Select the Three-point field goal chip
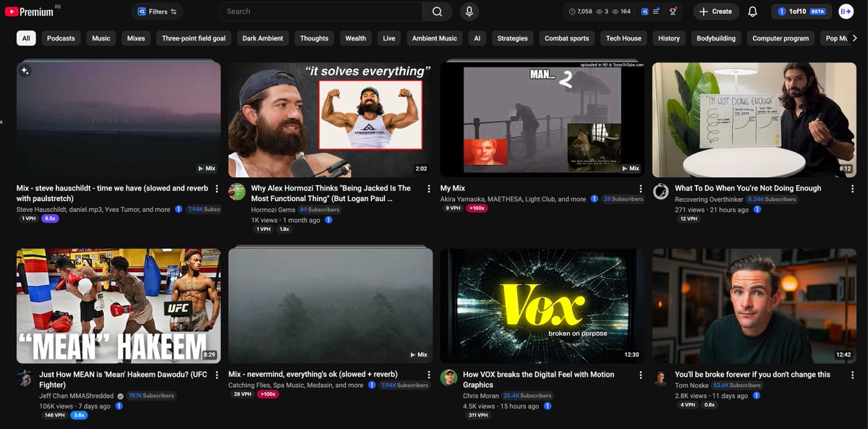Screen dimensions: 868x429 (x=194, y=38)
